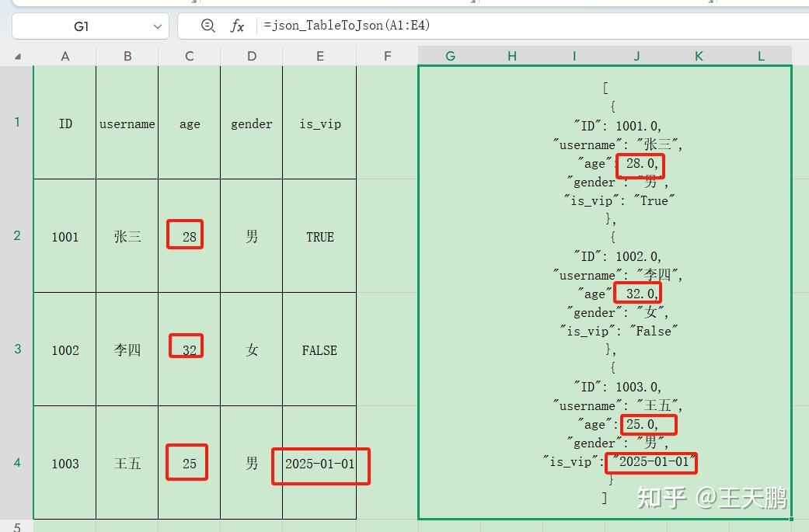Click the small triangle above row numbers
The width and height of the screenshot is (809, 532).
coord(17,55)
